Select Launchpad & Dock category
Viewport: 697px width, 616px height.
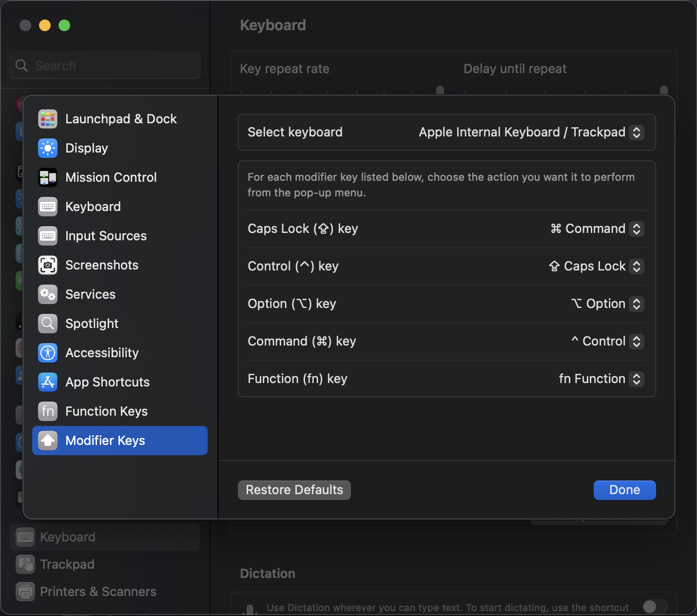point(120,119)
